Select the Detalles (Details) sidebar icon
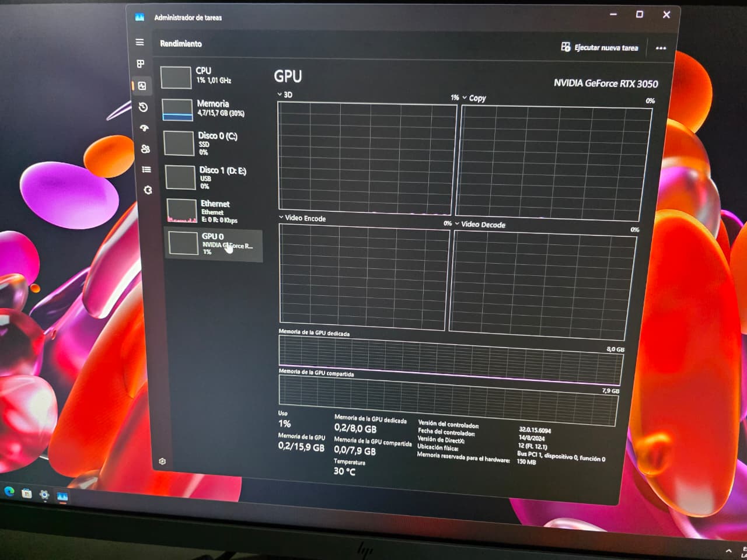 point(146,170)
